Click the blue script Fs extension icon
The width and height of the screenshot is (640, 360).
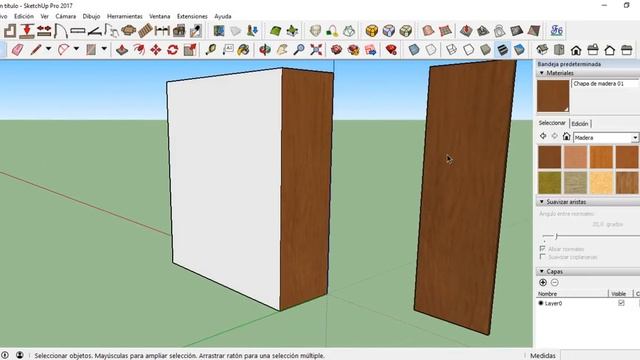point(556,31)
